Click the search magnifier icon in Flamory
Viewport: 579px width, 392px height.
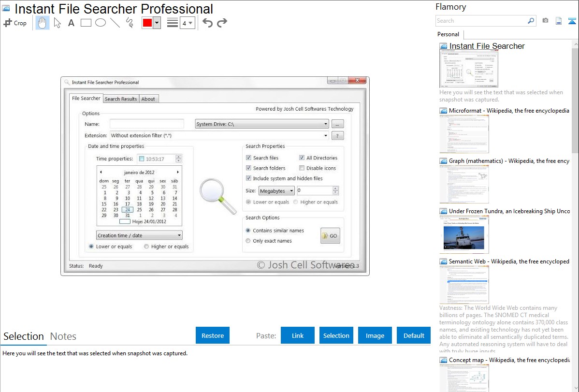tap(531, 21)
